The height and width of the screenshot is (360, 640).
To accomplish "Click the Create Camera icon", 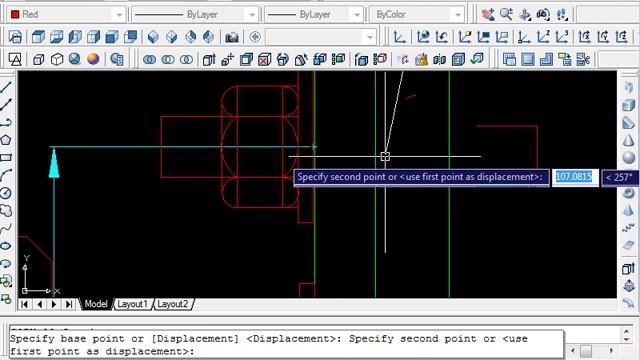I will pos(232,37).
